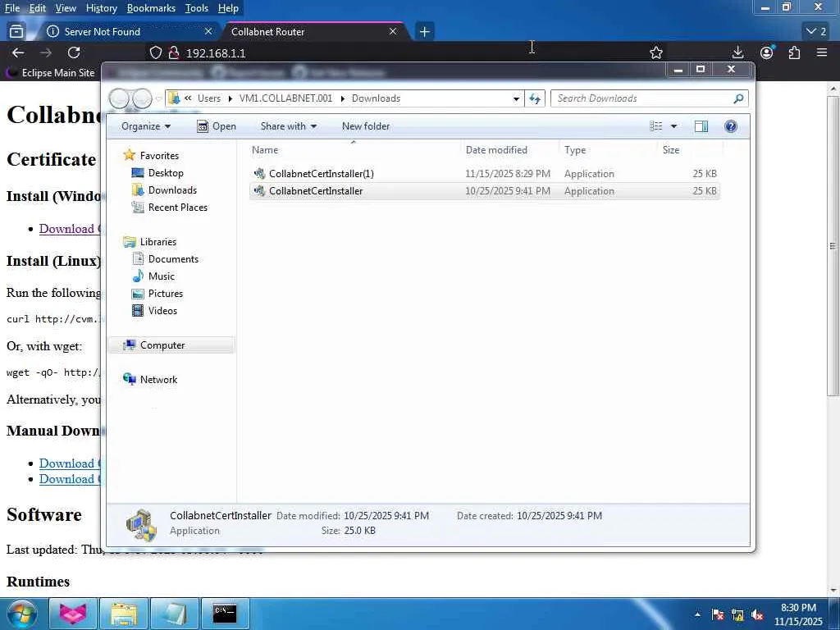840x630 pixels.
Task: Open the History menu in Firefox
Action: tap(101, 8)
